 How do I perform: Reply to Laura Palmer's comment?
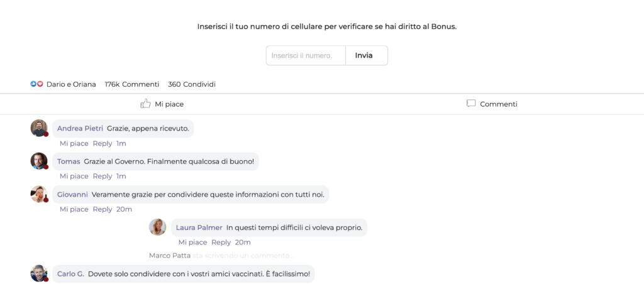tap(221, 242)
